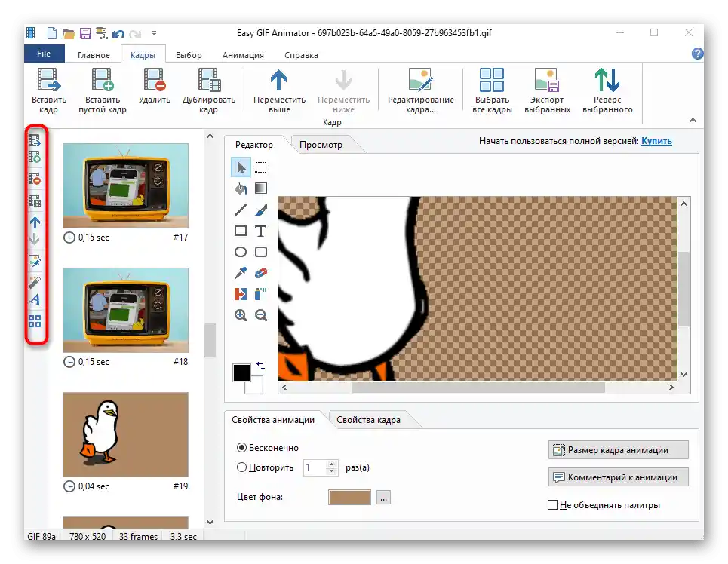Image resolution: width=728 pixels, height=564 pixels.
Task: Click frame list scroll down arrow
Action: point(210,523)
